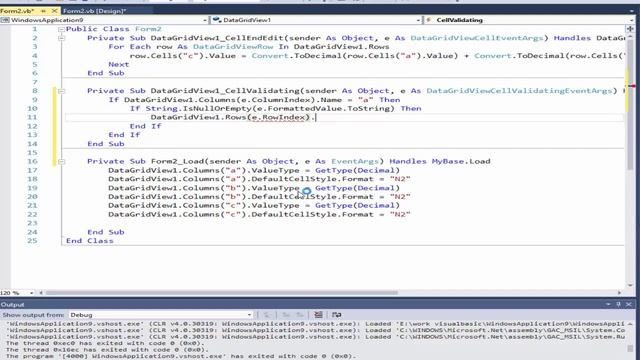Click 'End Sub' on line 14
The height and width of the screenshot is (360, 640).
pos(106,144)
